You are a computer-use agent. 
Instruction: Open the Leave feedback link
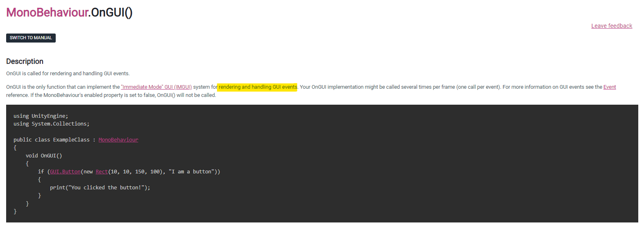coord(612,26)
